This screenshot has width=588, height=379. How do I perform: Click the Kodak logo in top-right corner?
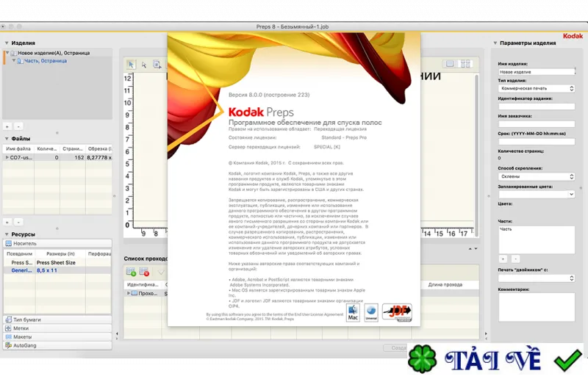pos(573,36)
